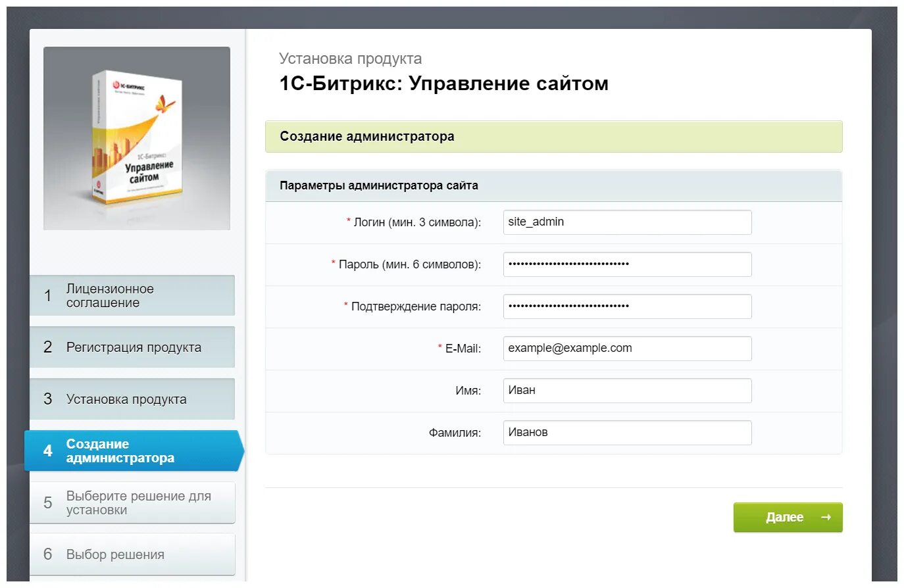This screenshot has width=904, height=588.
Task: Select step 4 Создание администратора
Action: tap(134, 451)
